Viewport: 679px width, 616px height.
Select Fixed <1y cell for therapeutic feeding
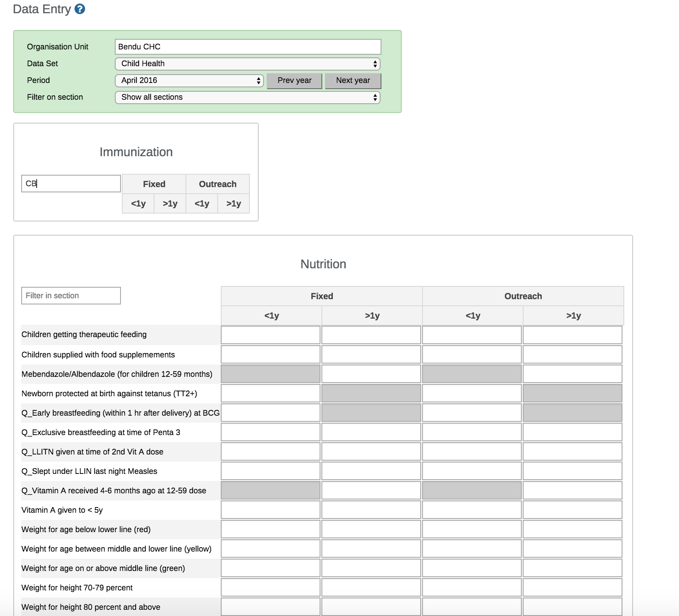(x=271, y=335)
